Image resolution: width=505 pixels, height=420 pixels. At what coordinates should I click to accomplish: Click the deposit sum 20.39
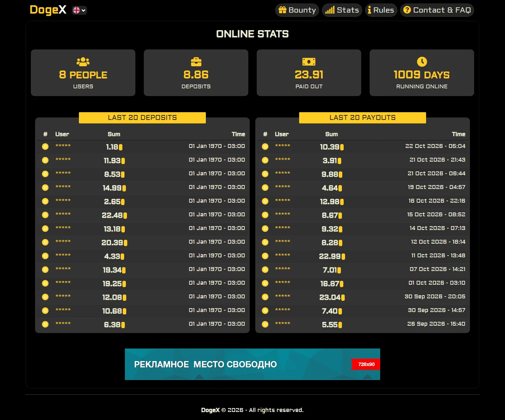tap(112, 243)
